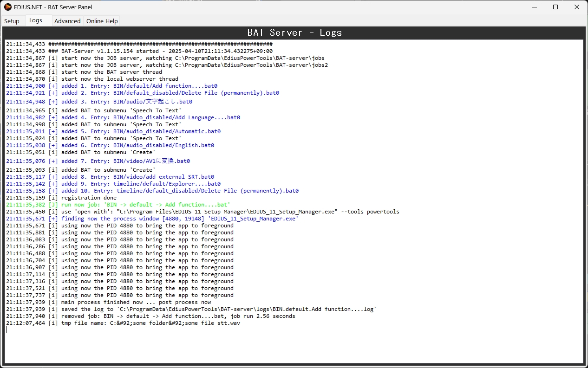Click 'added 9. Entry' timeline Explorer line
Screen dimensions: 588x368
113,184
